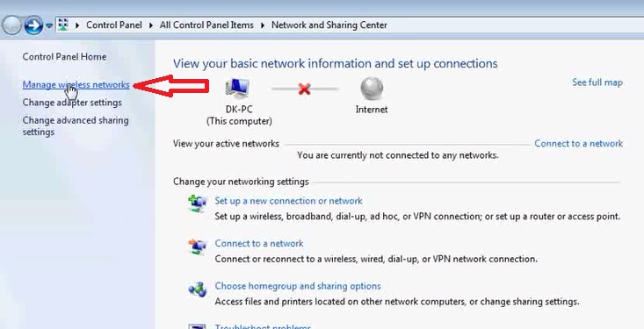
Task: Select Control Panel breadcrumb item
Action: coord(113,25)
